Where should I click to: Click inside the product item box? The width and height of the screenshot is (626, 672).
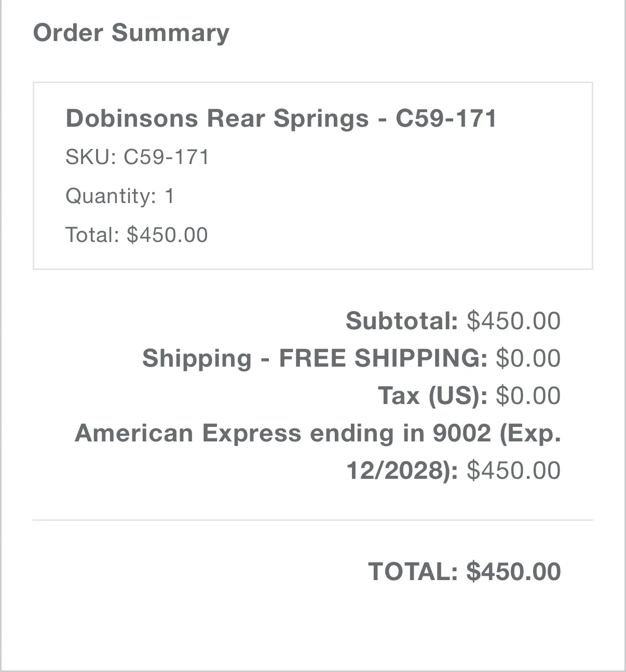[313, 176]
